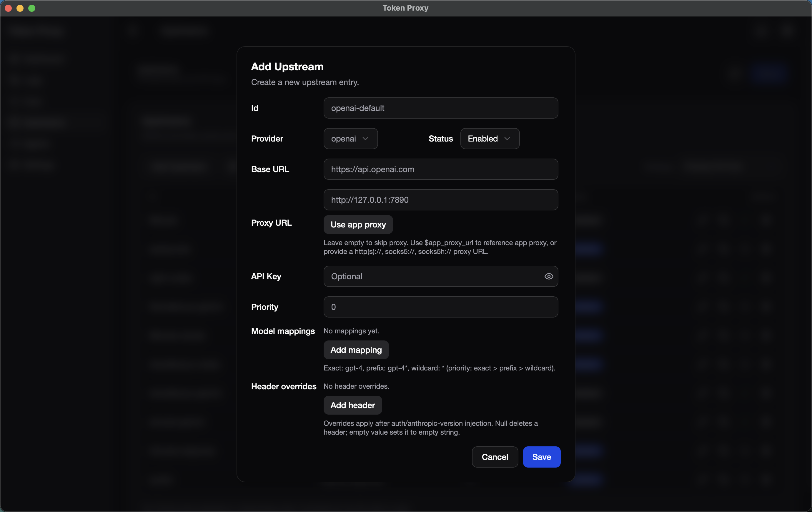Open the Provider dropdown showing openai
The image size is (812, 512).
click(350, 139)
